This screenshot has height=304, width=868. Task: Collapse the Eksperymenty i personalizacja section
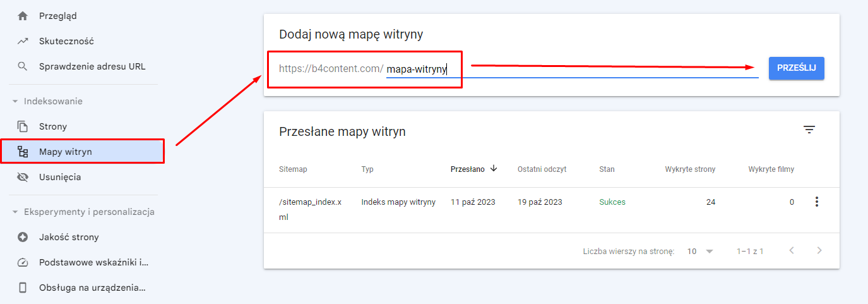point(15,212)
